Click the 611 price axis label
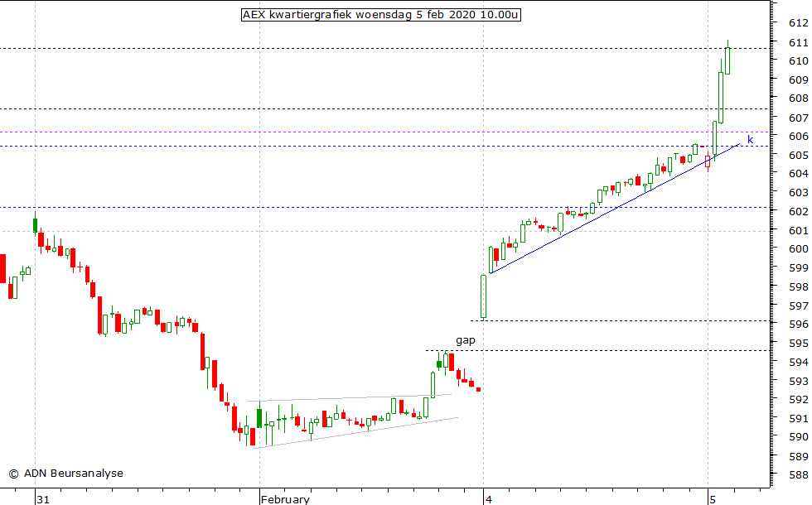This screenshot has width=812, height=505. pyautogui.click(x=798, y=42)
